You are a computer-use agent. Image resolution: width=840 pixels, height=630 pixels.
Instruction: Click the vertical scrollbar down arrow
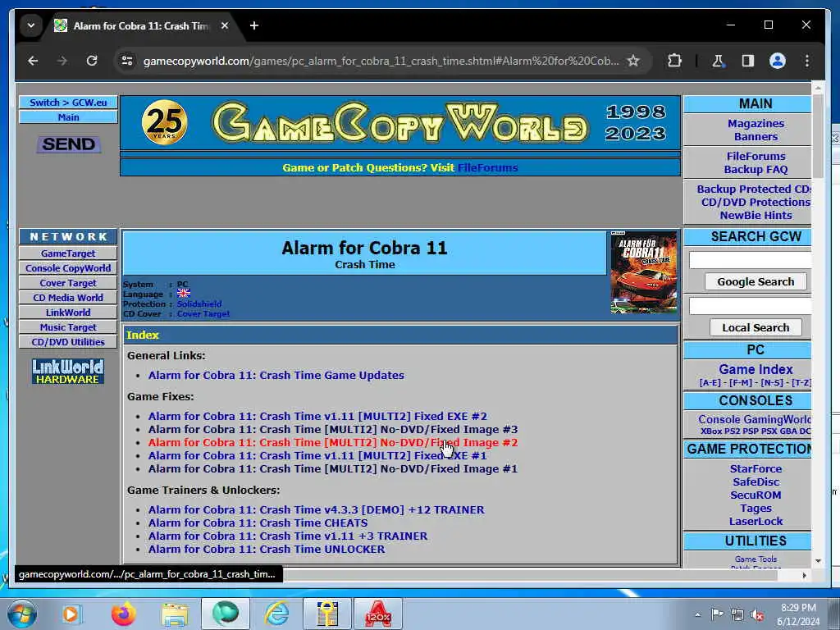pos(818,561)
